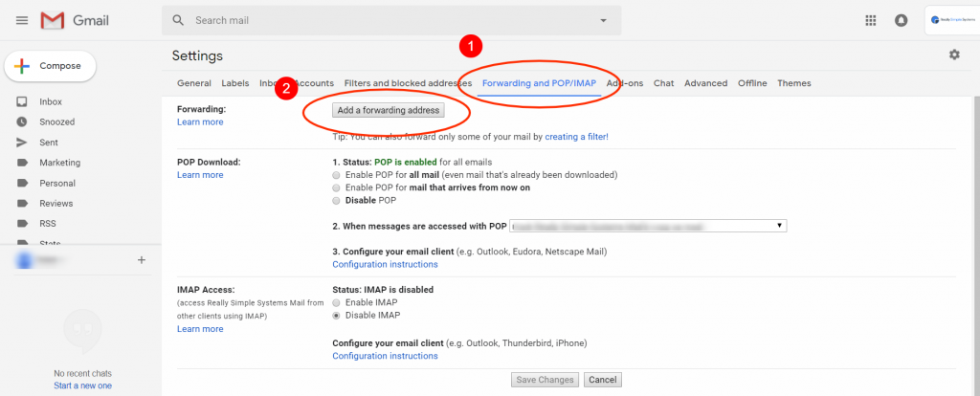Image resolution: width=980 pixels, height=396 pixels.
Task: Open the 'creating a filter!' link
Action: [576, 136]
